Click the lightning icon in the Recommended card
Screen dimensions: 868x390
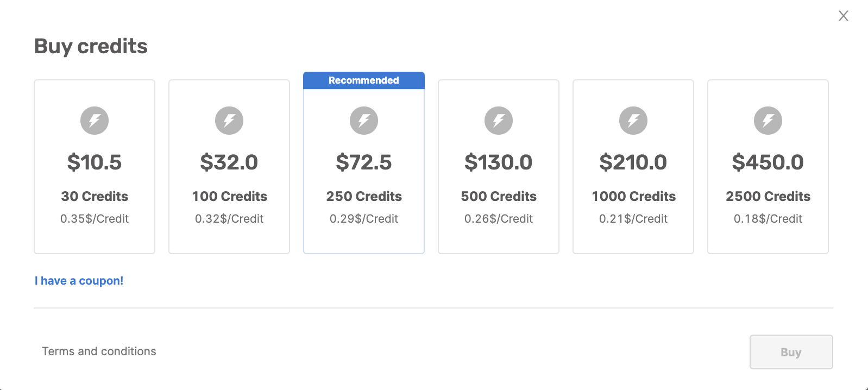[x=364, y=121]
